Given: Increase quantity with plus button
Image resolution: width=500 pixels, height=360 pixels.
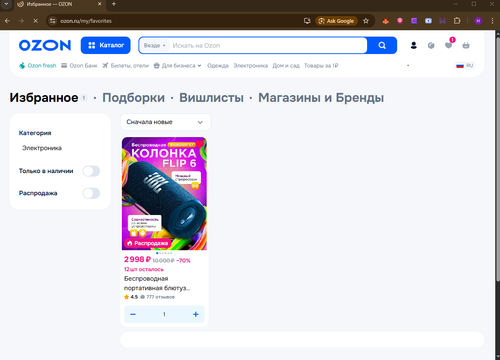Looking at the screenshot, I should click(196, 314).
